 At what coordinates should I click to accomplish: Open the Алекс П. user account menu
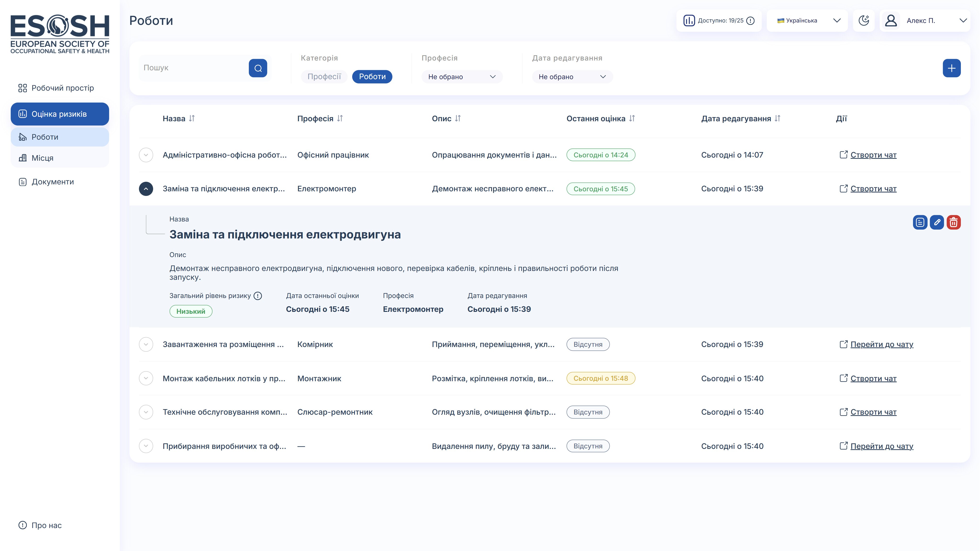point(926,21)
